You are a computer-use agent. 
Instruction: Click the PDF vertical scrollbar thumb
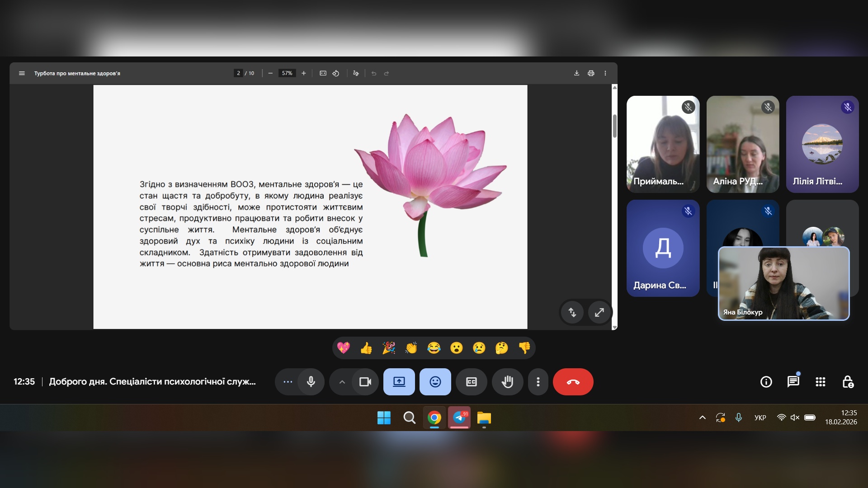point(614,126)
